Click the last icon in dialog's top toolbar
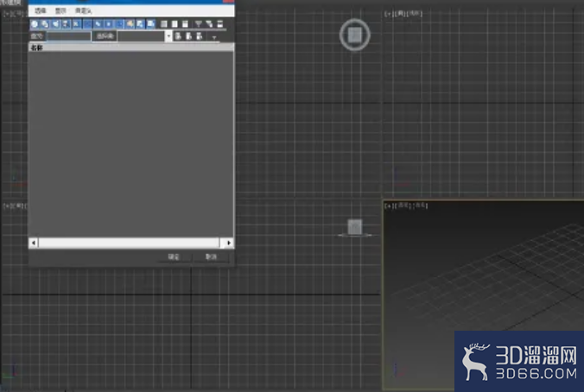 tap(220, 24)
